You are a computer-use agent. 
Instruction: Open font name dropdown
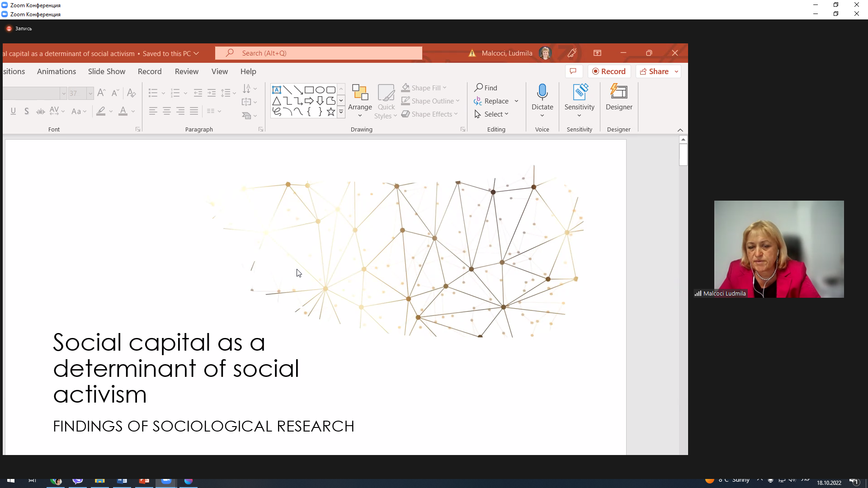pyautogui.click(x=64, y=94)
